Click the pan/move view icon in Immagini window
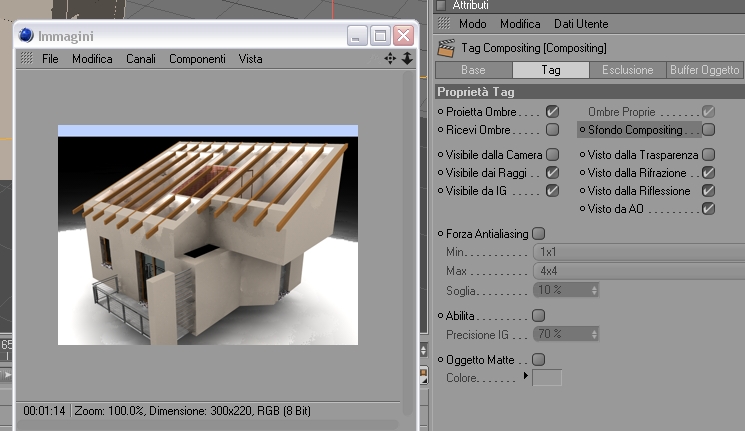The height and width of the screenshot is (431, 745). click(390, 58)
